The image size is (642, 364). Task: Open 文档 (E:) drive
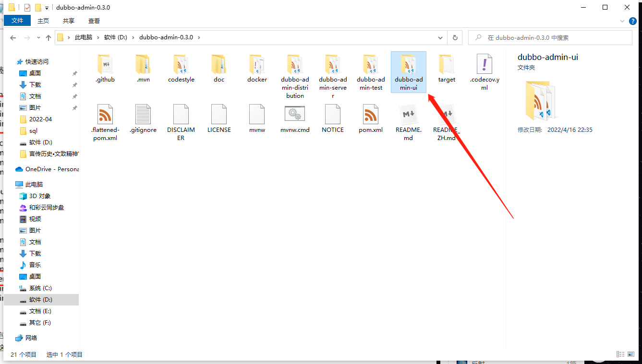[x=40, y=311]
